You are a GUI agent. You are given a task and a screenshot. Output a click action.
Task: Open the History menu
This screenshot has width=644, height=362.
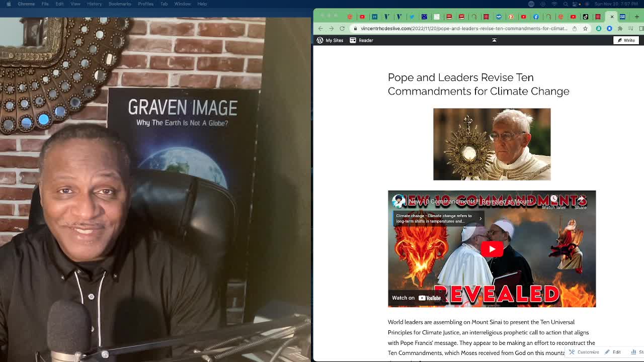tap(94, 4)
